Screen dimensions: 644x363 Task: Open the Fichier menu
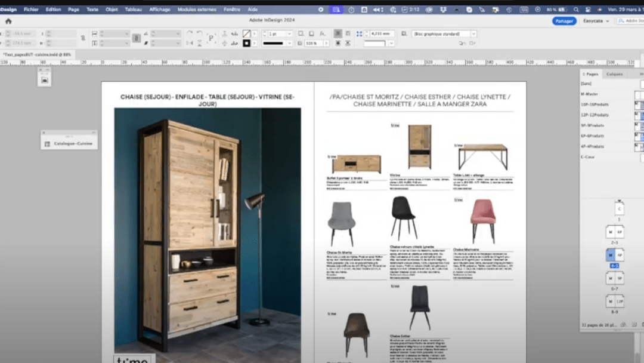31,10
